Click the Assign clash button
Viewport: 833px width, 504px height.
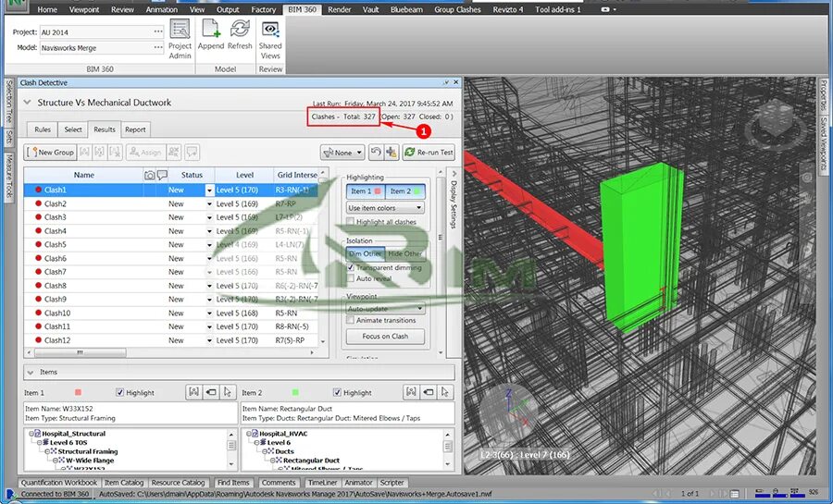tap(145, 153)
